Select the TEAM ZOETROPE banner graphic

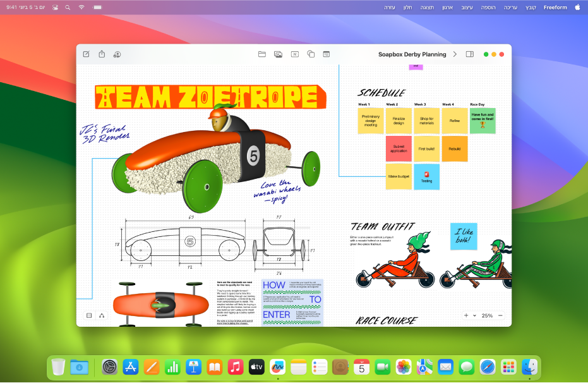[x=210, y=97]
